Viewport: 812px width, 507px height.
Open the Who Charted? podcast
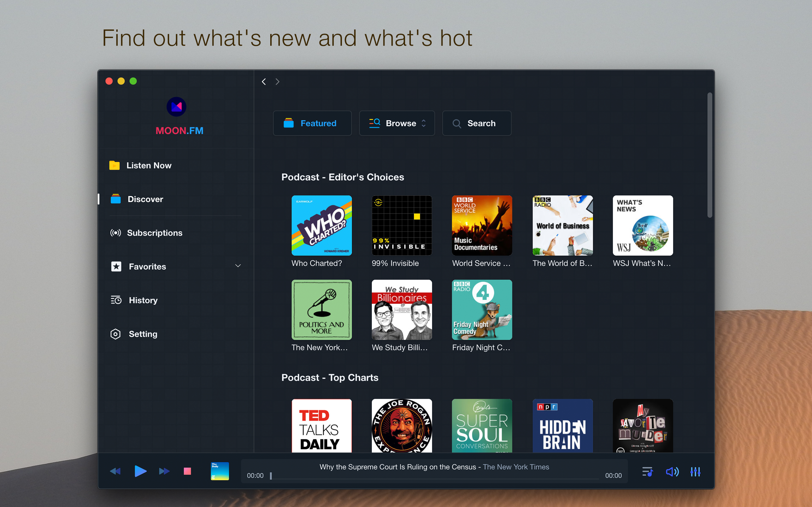321,225
